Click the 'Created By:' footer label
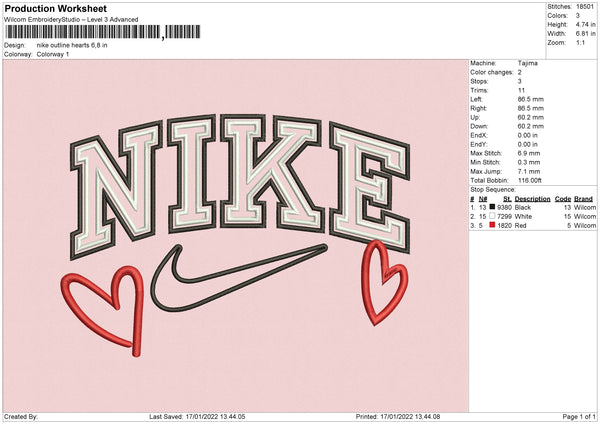 pos(21,417)
